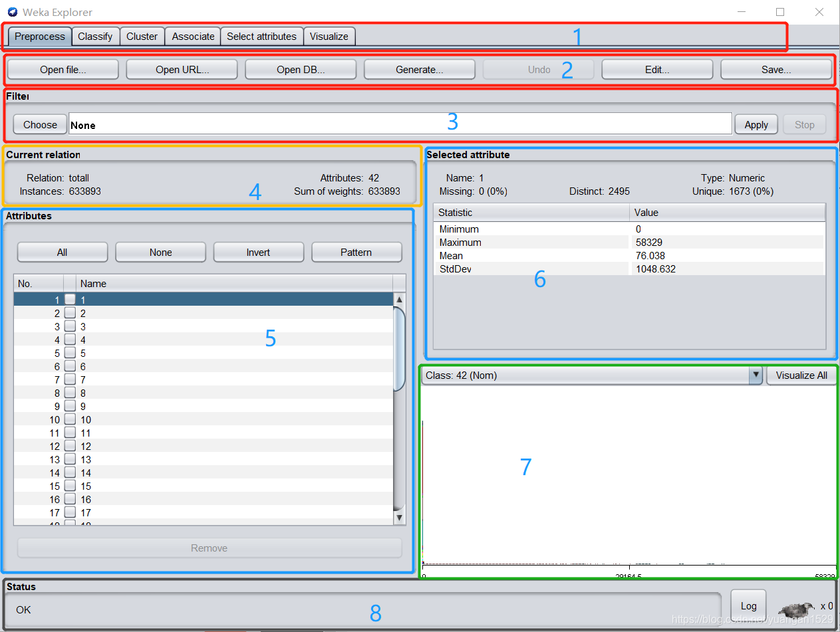This screenshot has width=840, height=632.
Task: Enable the checkbox for attribute 15
Action: (70, 486)
